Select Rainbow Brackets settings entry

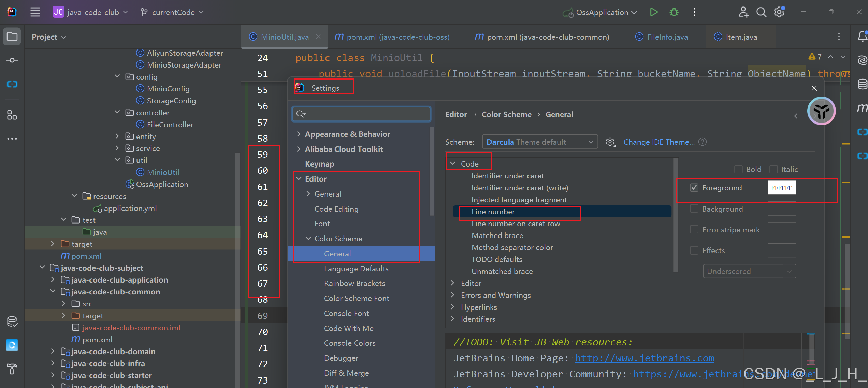pyautogui.click(x=355, y=283)
